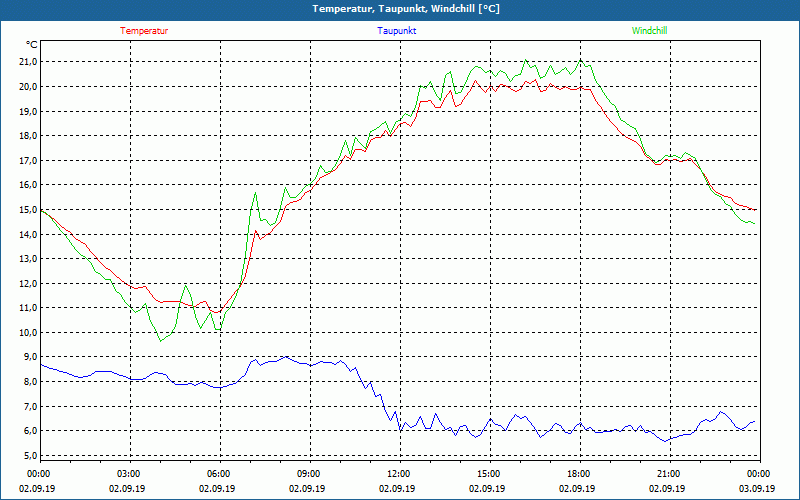Select the 15:00 x-axis time label

point(488,474)
